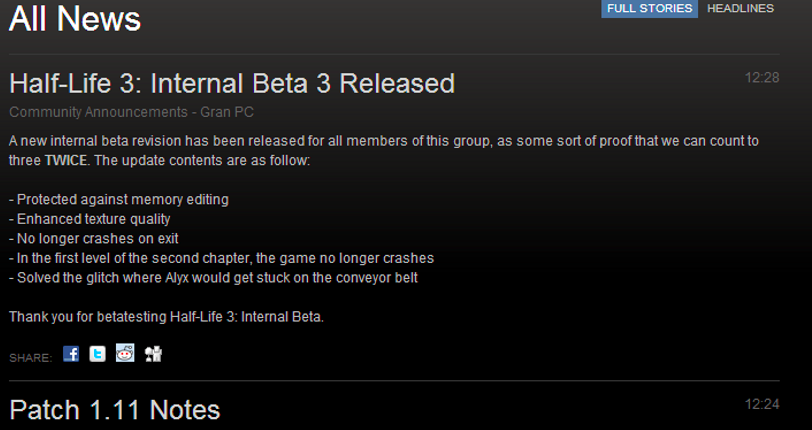Screen dimensions: 812x430
Task: Click the "Enhanced texture quality" line
Action: (90, 219)
